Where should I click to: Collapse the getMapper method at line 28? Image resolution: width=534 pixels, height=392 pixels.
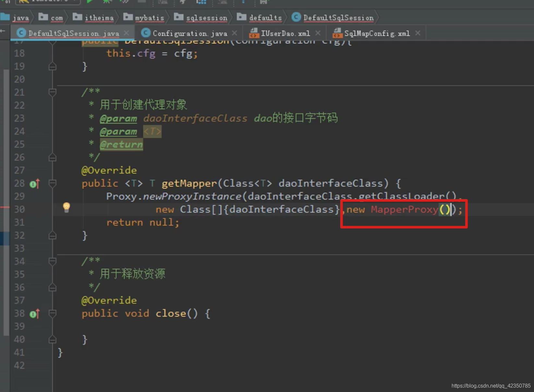(x=52, y=184)
